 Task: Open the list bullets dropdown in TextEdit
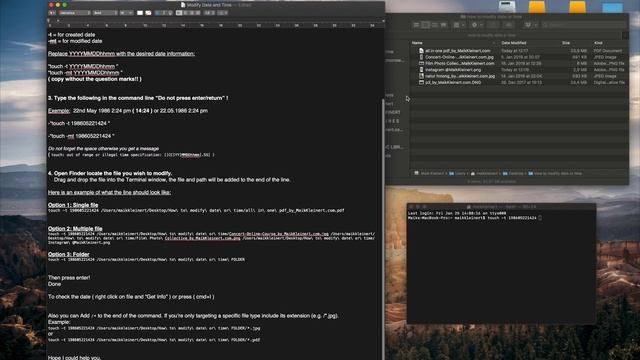point(222,13)
